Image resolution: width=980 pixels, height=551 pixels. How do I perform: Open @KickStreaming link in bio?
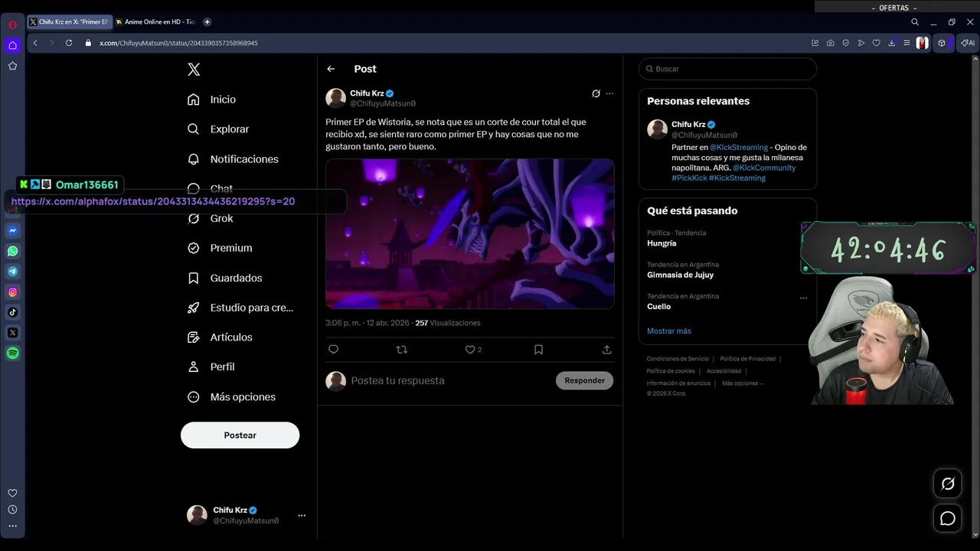coord(739,147)
